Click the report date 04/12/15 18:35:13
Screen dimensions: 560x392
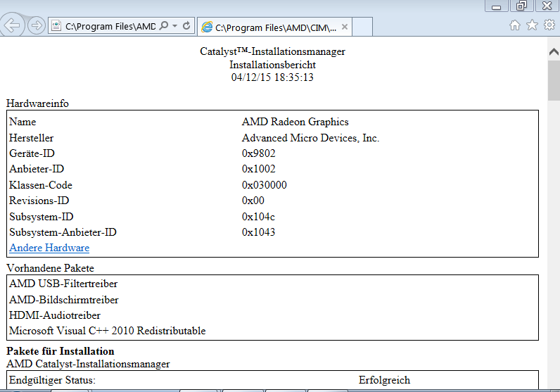pyautogui.click(x=272, y=77)
